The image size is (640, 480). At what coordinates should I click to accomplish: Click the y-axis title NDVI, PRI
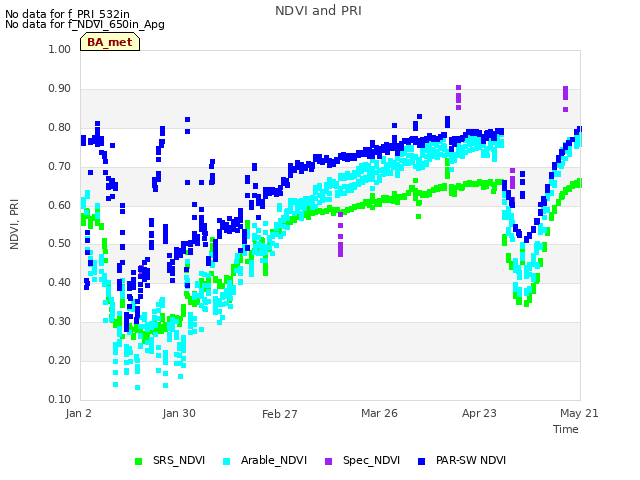click(x=14, y=224)
